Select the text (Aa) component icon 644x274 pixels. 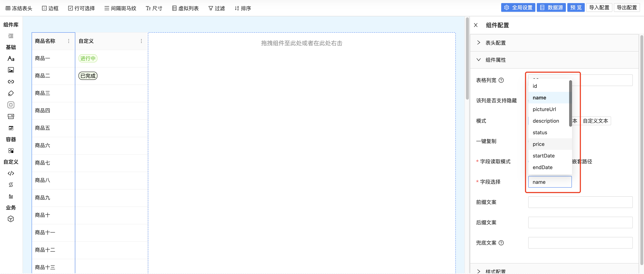[x=11, y=59]
